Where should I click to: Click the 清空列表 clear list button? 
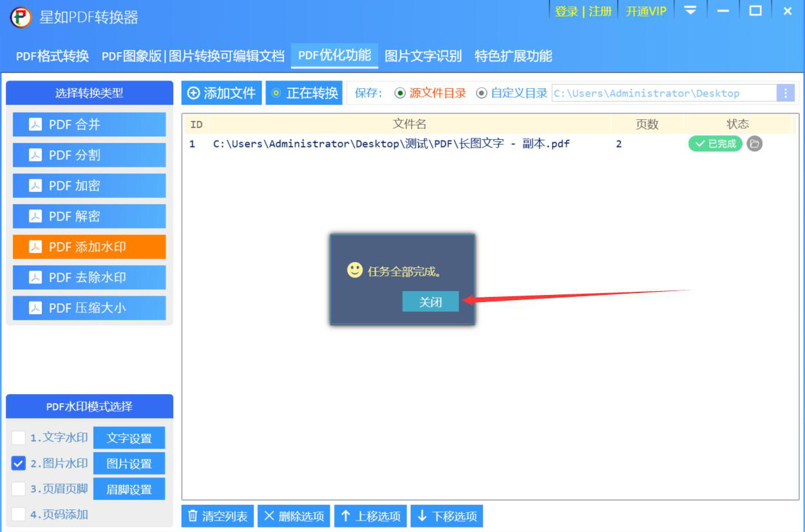pos(218,516)
